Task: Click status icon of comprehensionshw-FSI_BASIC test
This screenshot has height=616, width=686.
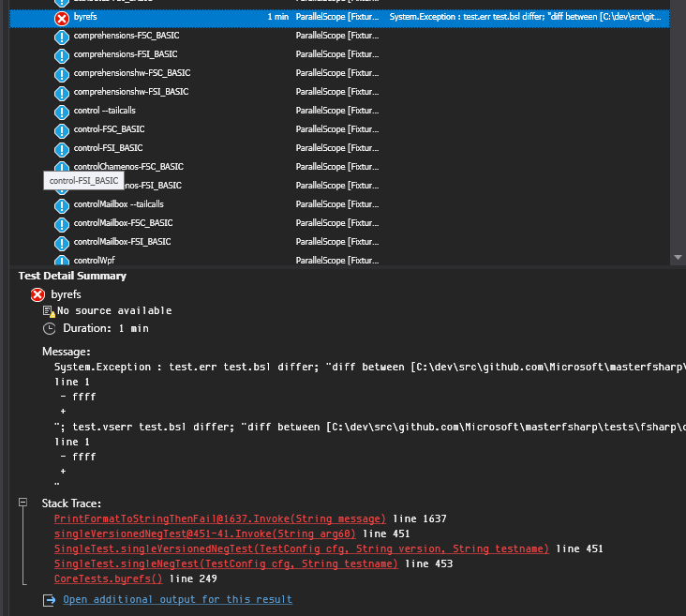Action: pos(62,94)
